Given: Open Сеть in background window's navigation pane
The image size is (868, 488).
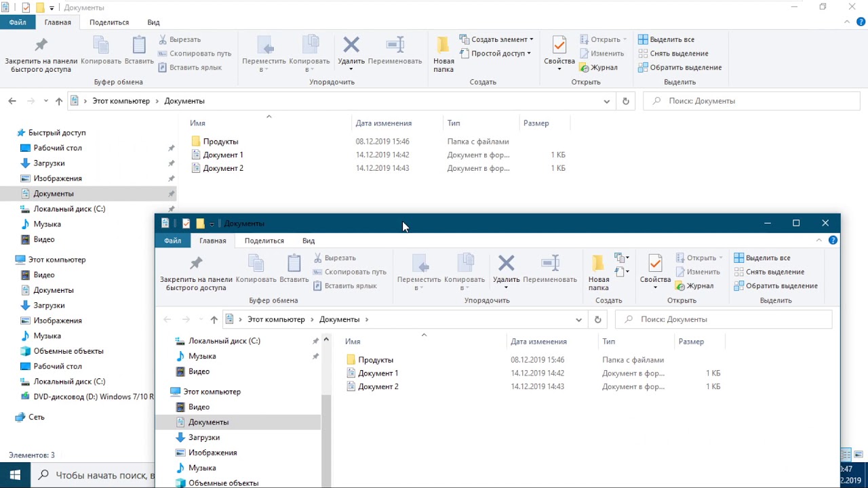Looking at the screenshot, I should point(37,418).
